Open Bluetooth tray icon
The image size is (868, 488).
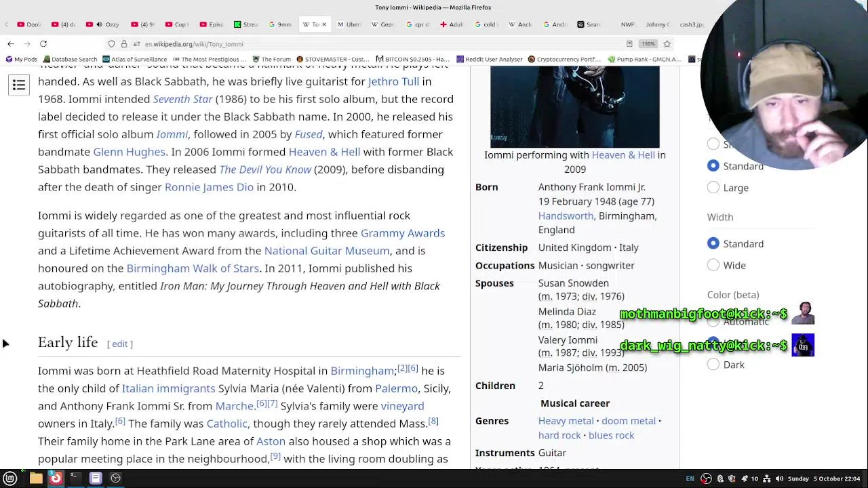point(720,479)
